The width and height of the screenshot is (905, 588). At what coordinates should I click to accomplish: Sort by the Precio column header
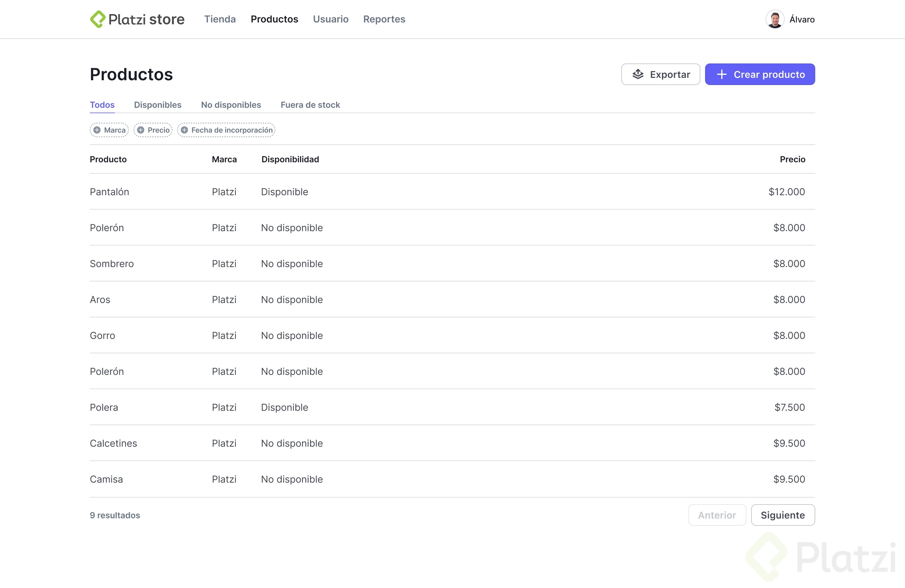click(x=792, y=159)
